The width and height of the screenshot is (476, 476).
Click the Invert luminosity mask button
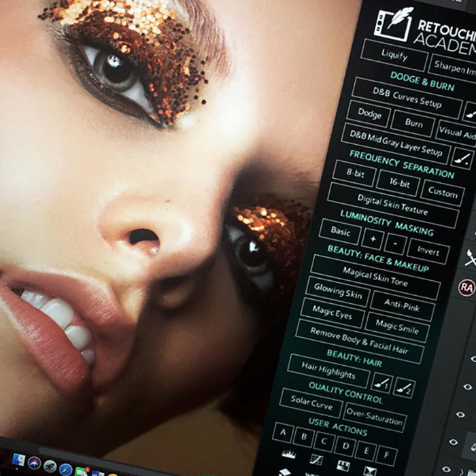(x=428, y=251)
